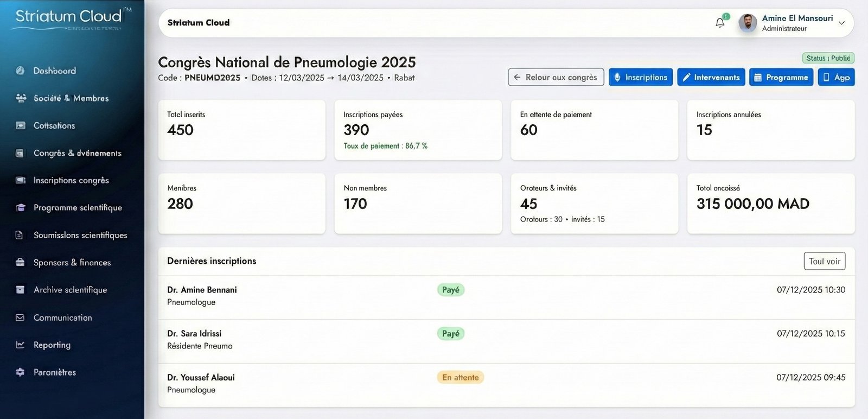Click the Programme scientifique graduation cap icon

pos(21,208)
